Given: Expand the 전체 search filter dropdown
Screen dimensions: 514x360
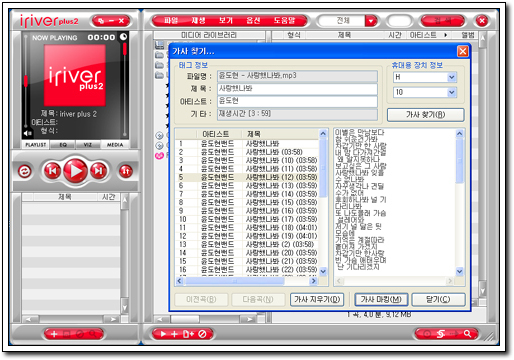Looking at the screenshot, I should pyautogui.click(x=371, y=21).
